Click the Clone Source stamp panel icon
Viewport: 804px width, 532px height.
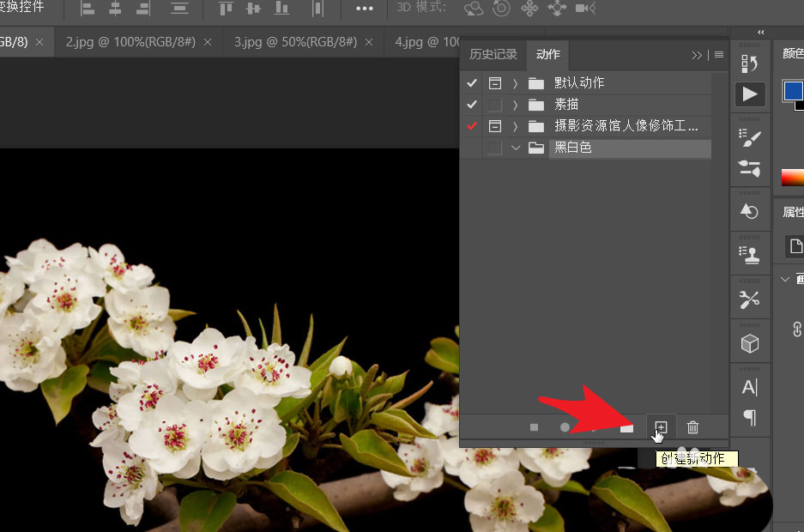(750, 252)
